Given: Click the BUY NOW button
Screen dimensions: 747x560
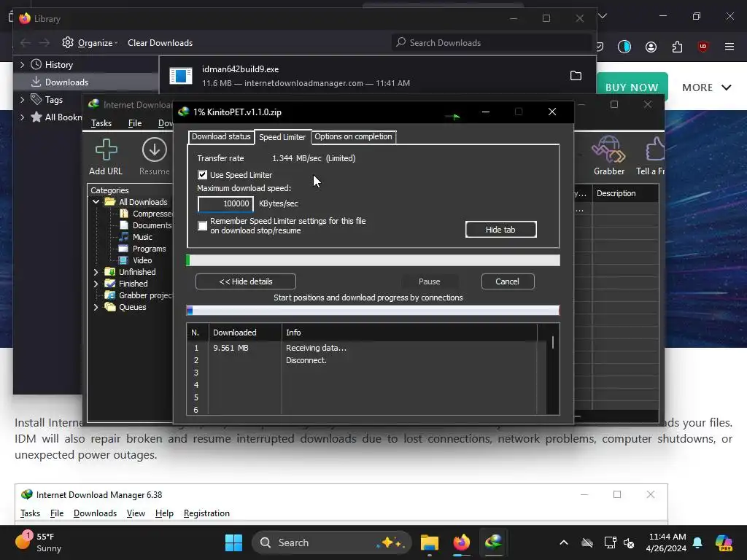Looking at the screenshot, I should (x=632, y=87).
